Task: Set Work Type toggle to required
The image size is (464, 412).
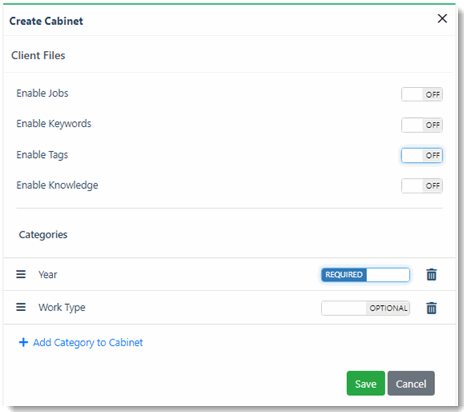Action: pos(365,308)
